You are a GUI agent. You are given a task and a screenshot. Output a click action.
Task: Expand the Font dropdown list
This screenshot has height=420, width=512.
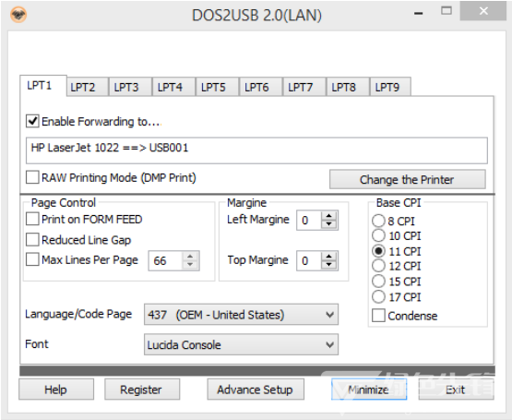pyautogui.click(x=241, y=344)
